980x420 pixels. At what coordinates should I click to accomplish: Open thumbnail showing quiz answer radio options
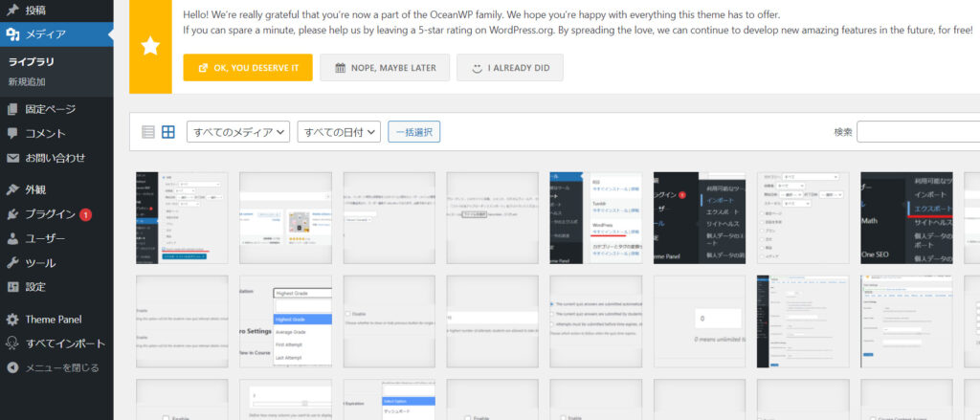tap(596, 321)
